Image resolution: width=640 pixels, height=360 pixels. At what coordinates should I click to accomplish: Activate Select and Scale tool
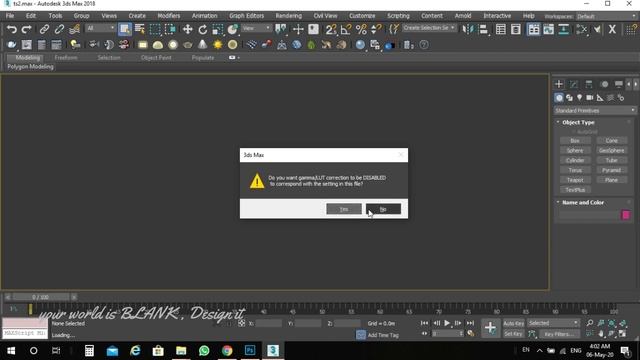coord(218,29)
